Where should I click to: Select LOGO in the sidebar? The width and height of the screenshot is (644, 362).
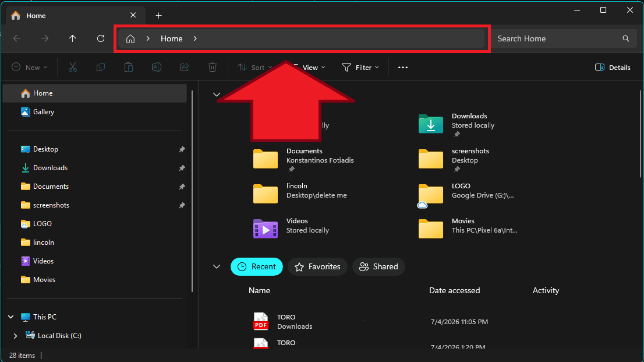[x=94, y=224]
